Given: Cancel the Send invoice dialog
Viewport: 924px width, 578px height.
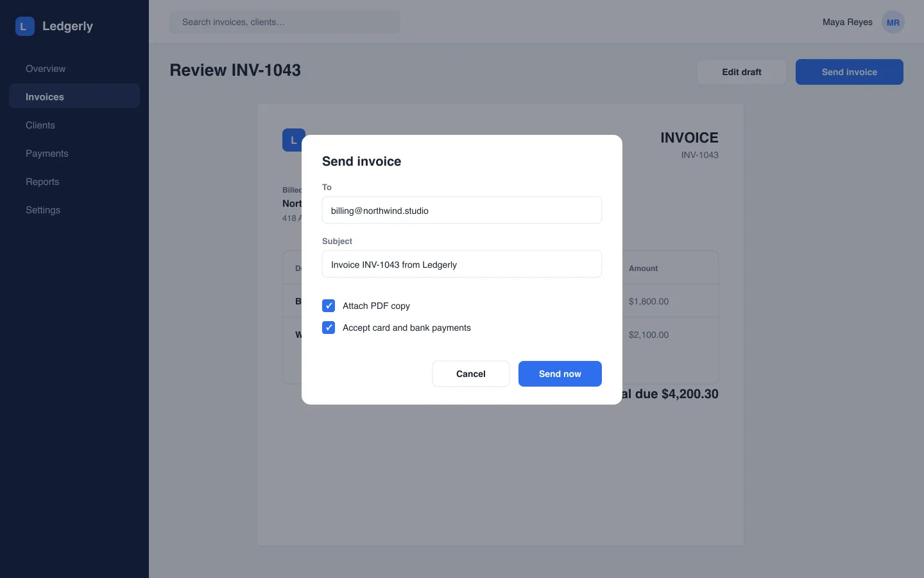Looking at the screenshot, I should (x=471, y=374).
